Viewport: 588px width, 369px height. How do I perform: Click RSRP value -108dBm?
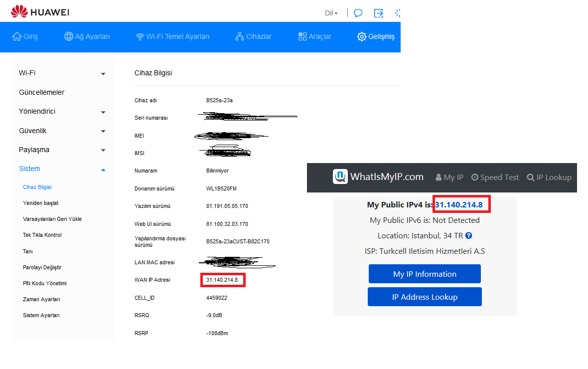click(217, 333)
